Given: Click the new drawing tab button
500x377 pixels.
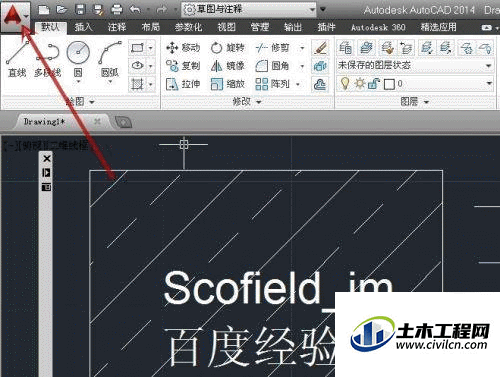Looking at the screenshot, I should tap(124, 122).
